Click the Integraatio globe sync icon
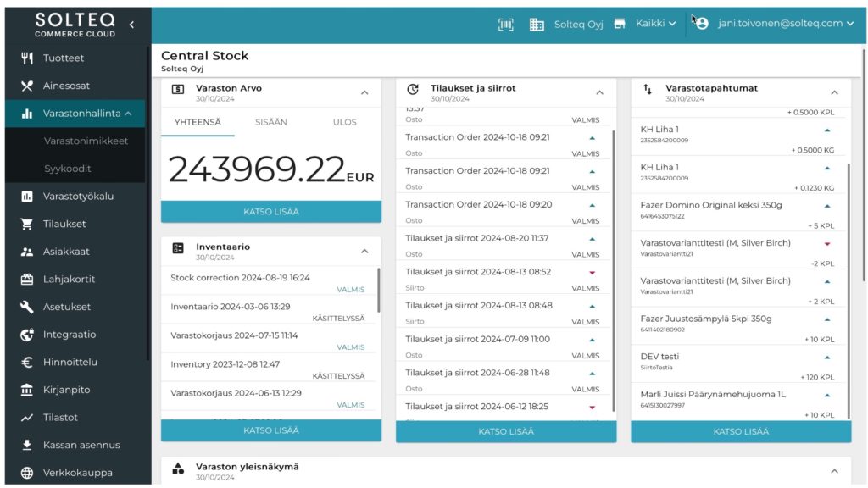This screenshot has width=868, height=488. (x=26, y=335)
